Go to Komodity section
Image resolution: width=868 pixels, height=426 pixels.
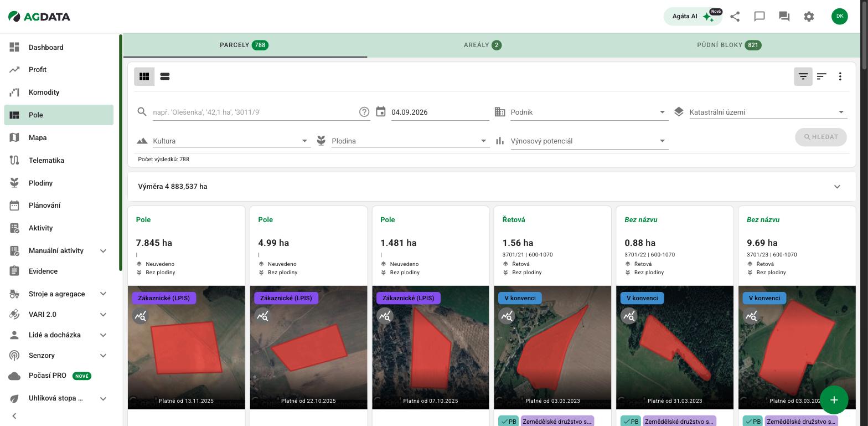59,93
